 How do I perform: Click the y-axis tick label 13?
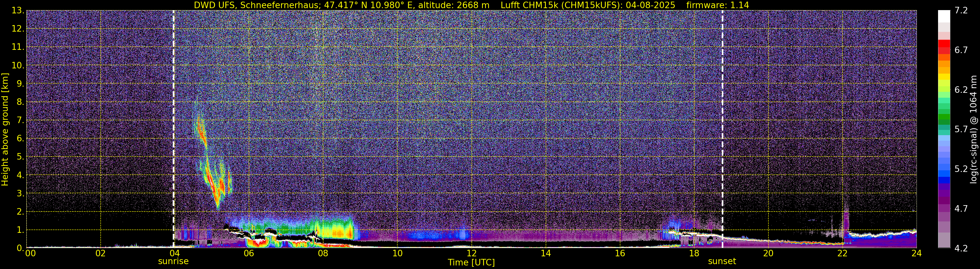17,11
